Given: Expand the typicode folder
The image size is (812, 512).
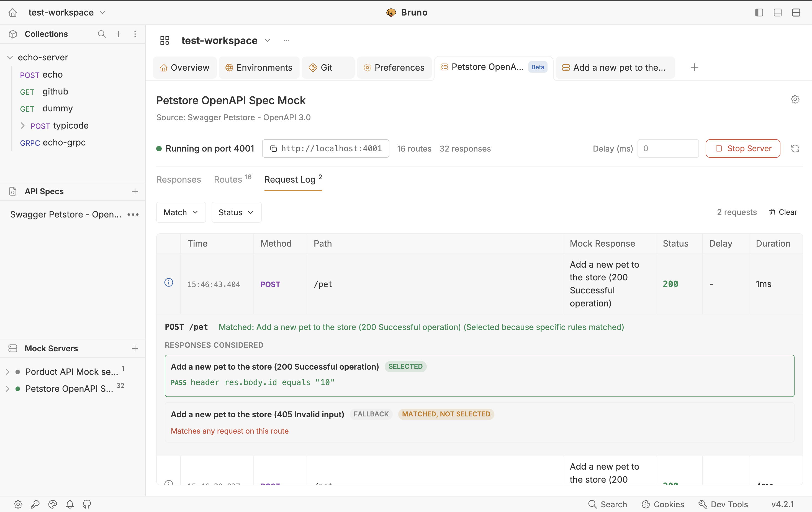Looking at the screenshot, I should coord(23,126).
